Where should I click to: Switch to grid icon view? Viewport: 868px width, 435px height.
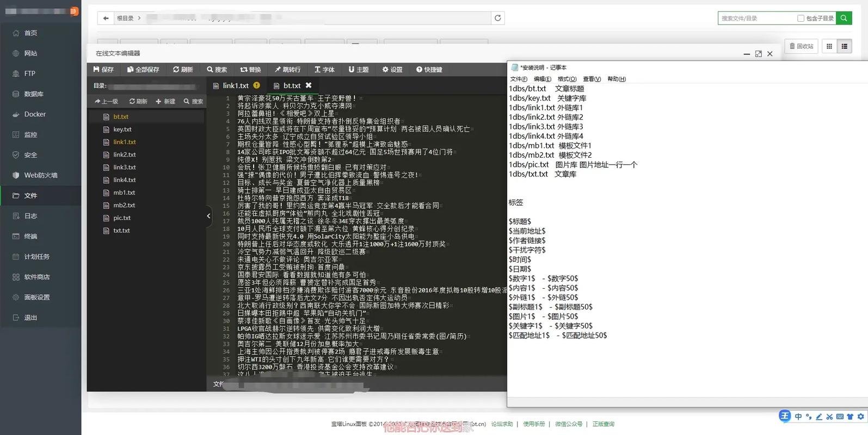829,46
